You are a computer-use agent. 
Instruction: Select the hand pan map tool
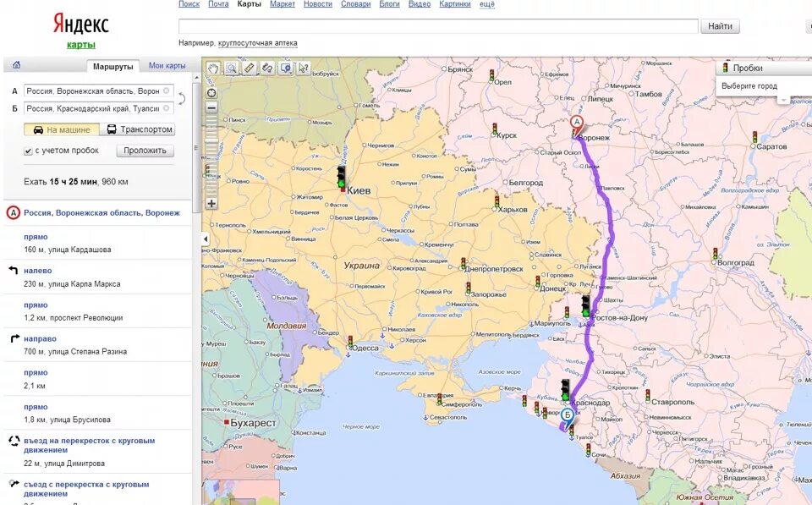pos(214,68)
